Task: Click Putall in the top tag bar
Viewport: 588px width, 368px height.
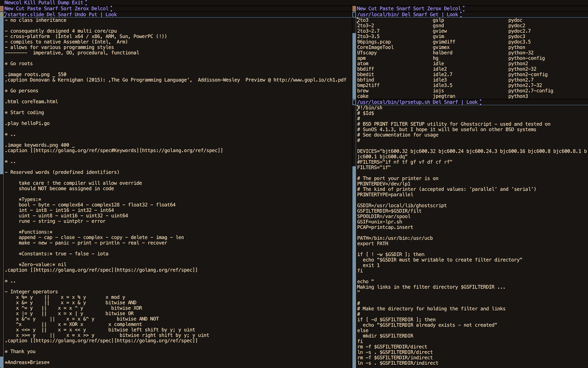Action: [46, 3]
